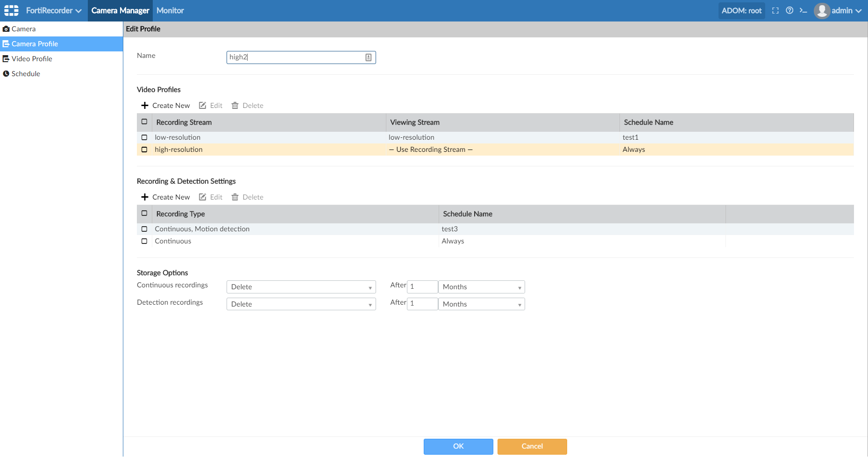Click Delete trash icon under Recording & Detection Settings
The height and width of the screenshot is (457, 868).
(x=235, y=197)
